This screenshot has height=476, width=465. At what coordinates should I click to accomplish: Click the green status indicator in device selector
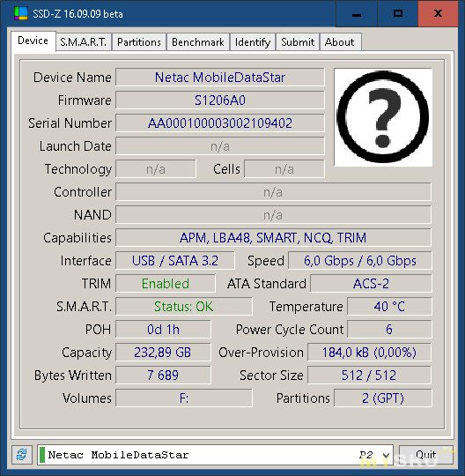pos(42,455)
